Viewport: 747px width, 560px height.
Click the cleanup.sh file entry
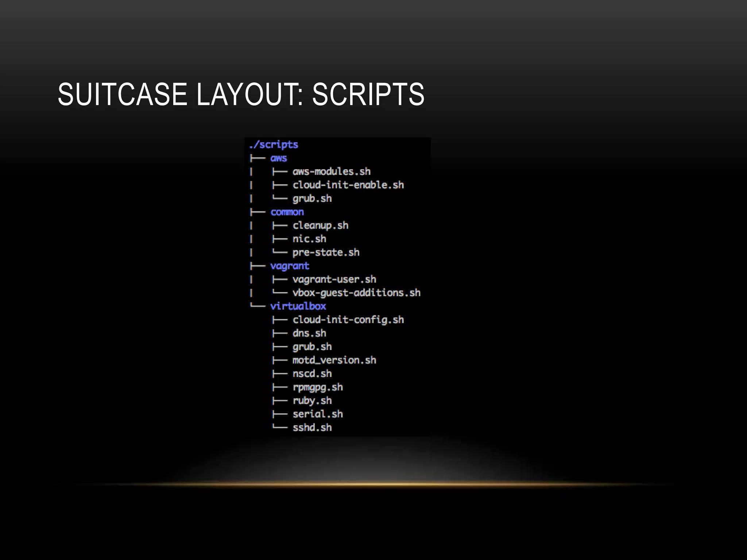point(321,226)
